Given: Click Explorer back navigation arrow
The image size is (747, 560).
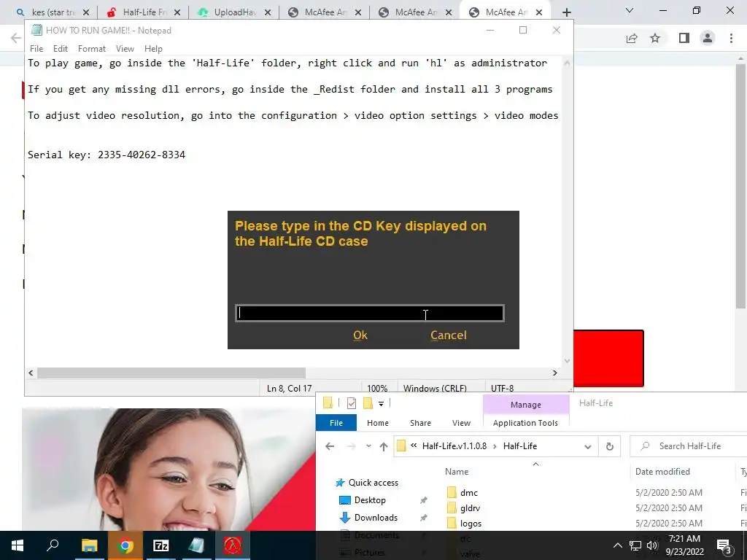Looking at the screenshot, I should coord(330,446).
